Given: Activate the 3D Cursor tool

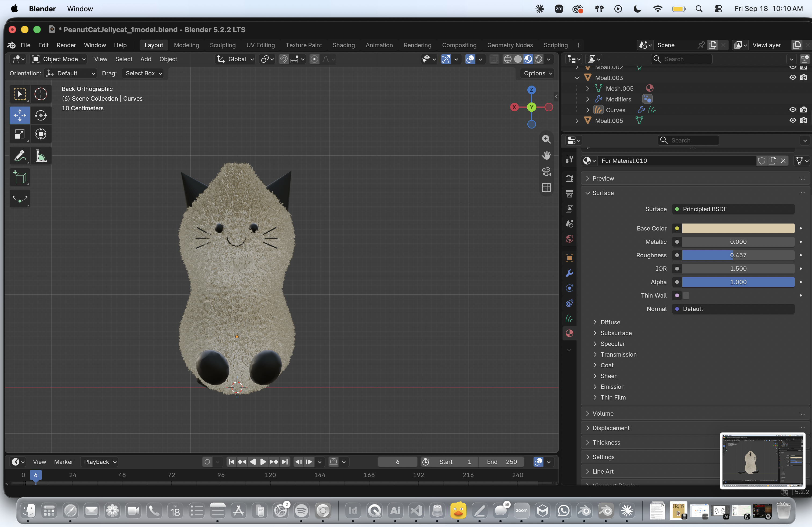Looking at the screenshot, I should [x=41, y=94].
